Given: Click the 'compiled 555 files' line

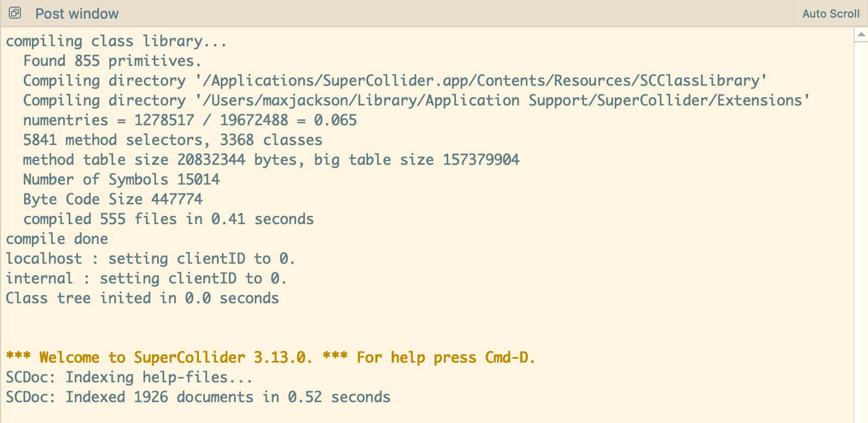Looking at the screenshot, I should pyautogui.click(x=168, y=219).
